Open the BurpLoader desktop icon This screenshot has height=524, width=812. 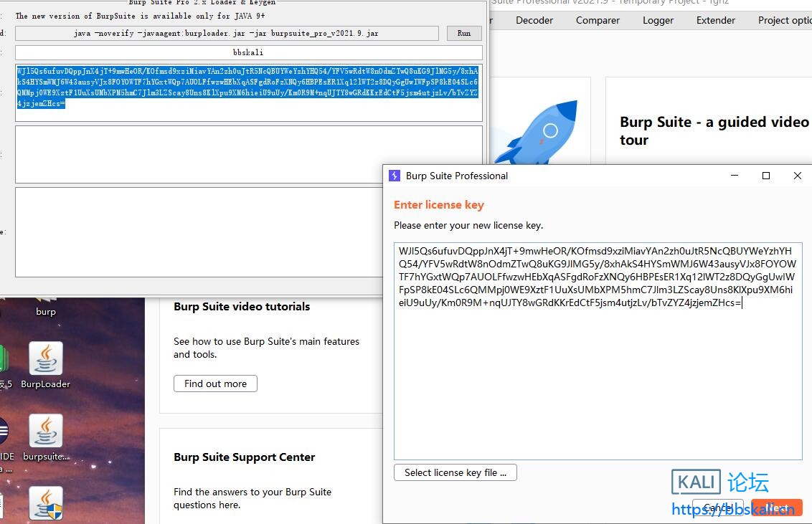[46, 360]
